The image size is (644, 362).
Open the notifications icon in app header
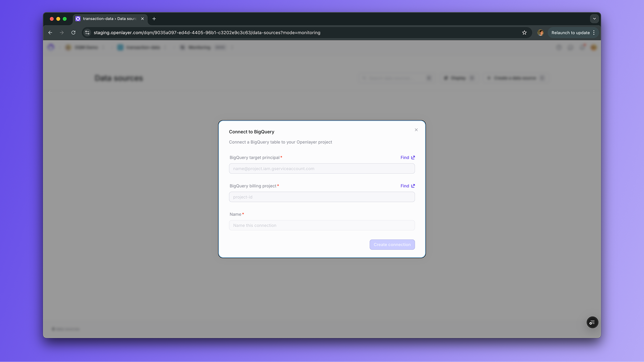(x=582, y=47)
